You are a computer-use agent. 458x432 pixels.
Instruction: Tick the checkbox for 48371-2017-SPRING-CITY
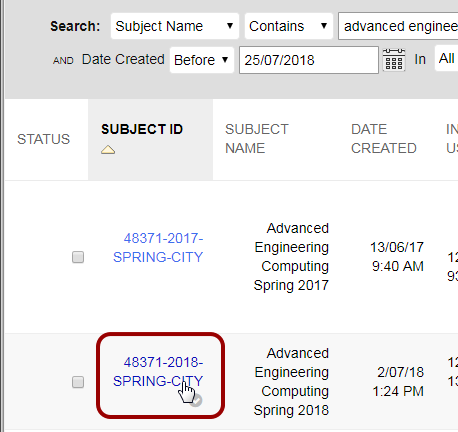click(x=78, y=257)
